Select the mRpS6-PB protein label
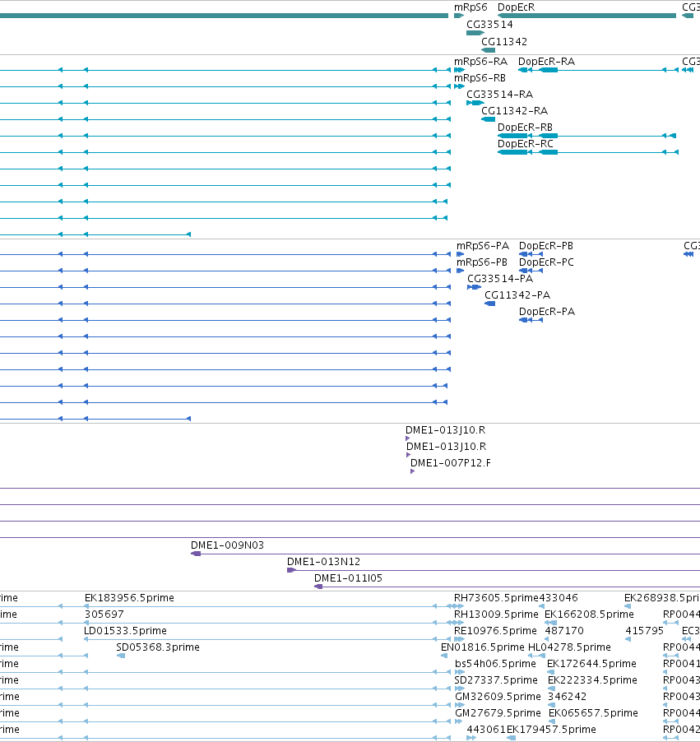The image size is (700, 742). tap(482, 262)
